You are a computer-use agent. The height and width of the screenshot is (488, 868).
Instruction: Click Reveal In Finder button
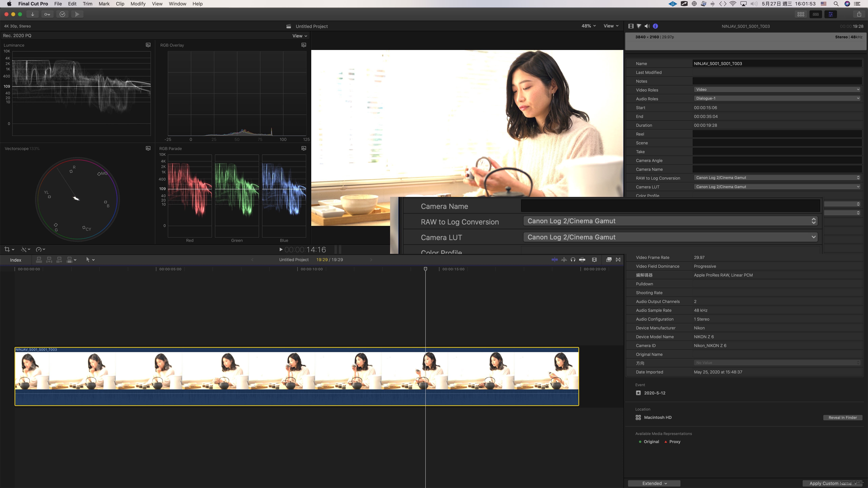point(842,418)
